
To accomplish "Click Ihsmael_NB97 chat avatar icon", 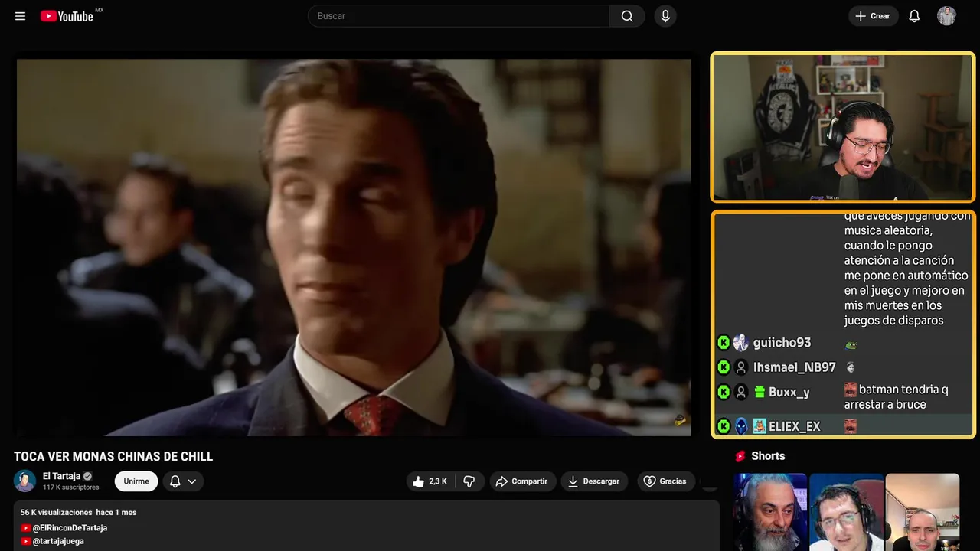I will tap(740, 367).
